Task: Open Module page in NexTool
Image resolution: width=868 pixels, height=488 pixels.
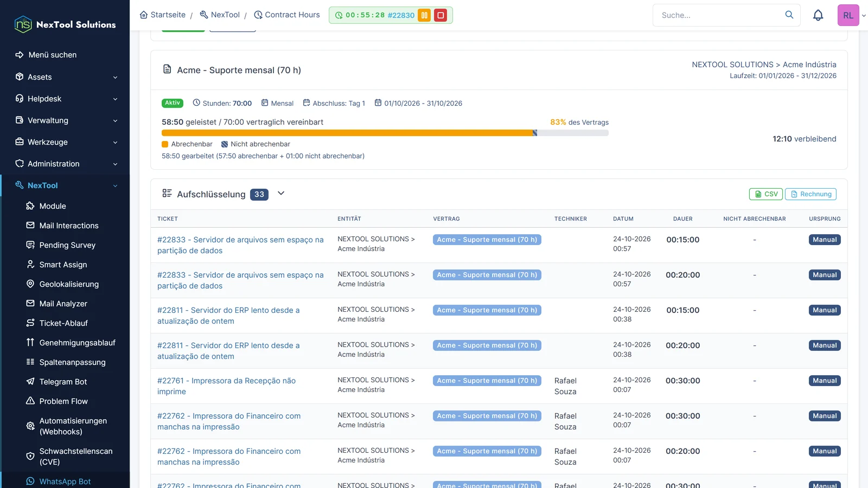Action: pos(53,206)
